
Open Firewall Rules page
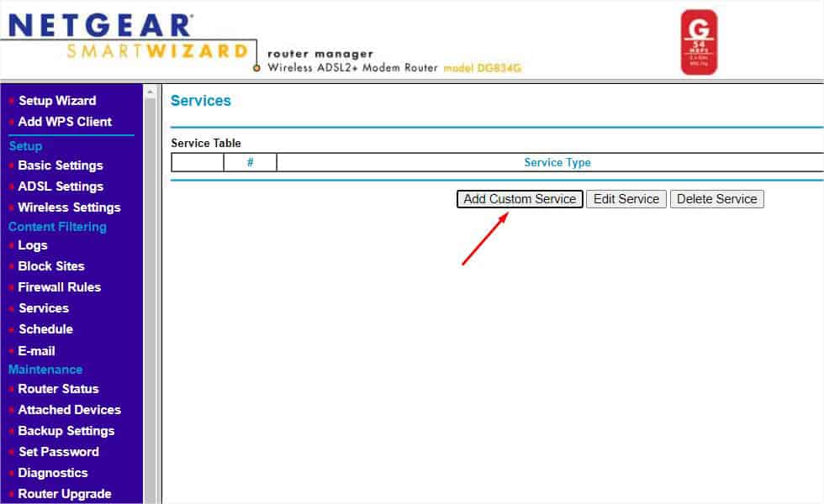point(60,287)
